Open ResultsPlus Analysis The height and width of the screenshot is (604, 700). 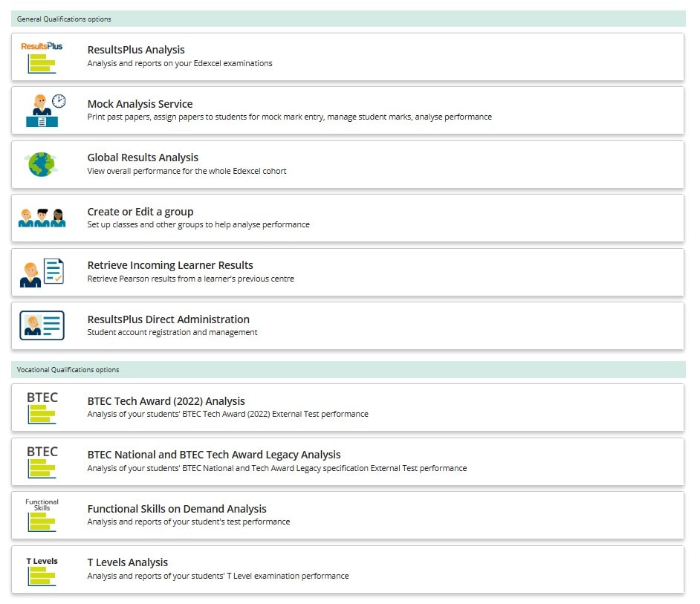coord(135,50)
